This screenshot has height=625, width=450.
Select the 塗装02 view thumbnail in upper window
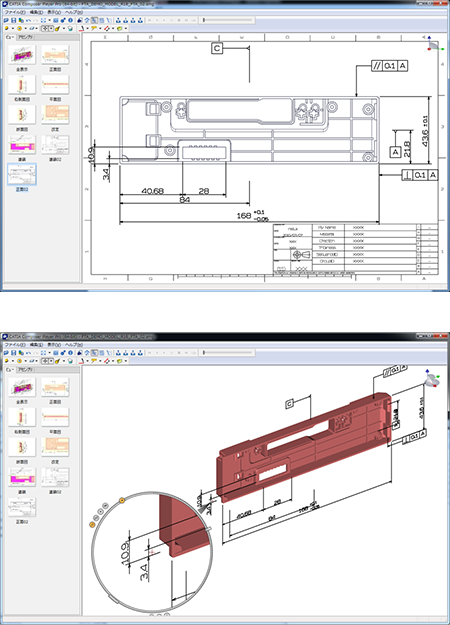55,144
